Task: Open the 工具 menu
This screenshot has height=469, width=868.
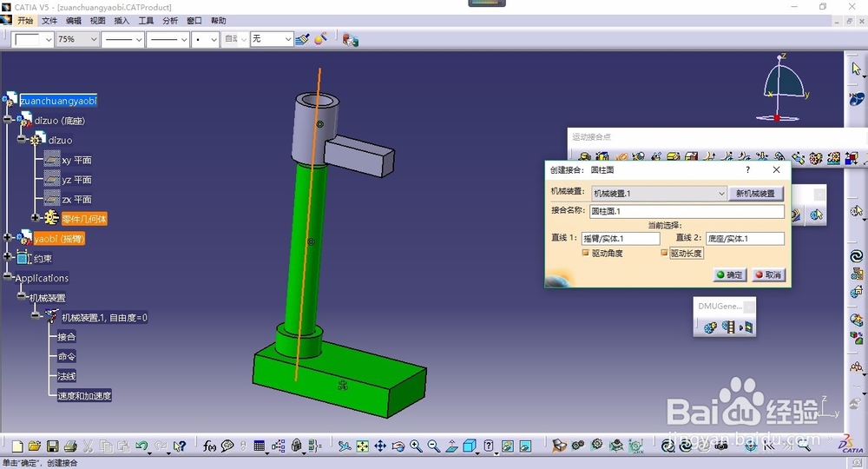Action: tap(146, 21)
